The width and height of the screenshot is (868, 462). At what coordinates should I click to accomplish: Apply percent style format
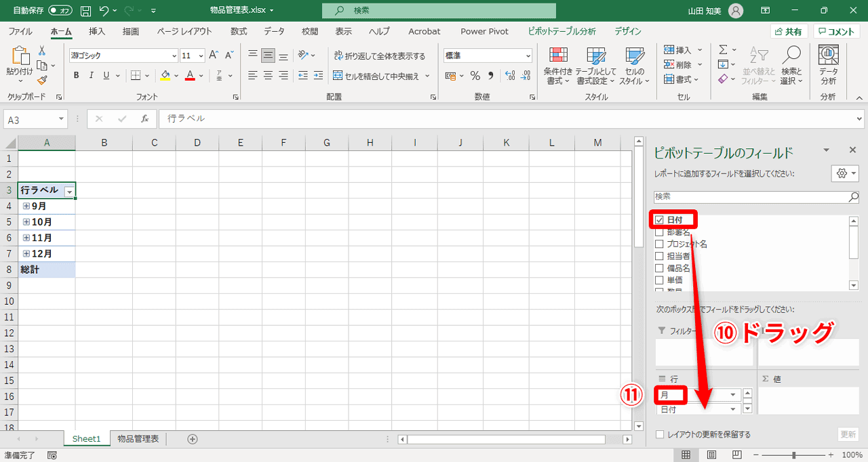tap(475, 75)
